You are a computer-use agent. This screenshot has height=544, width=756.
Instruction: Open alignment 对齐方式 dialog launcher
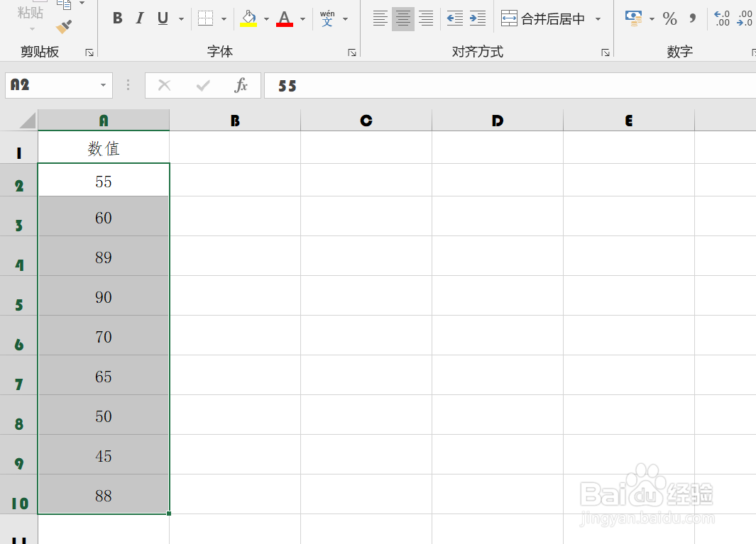coord(605,52)
